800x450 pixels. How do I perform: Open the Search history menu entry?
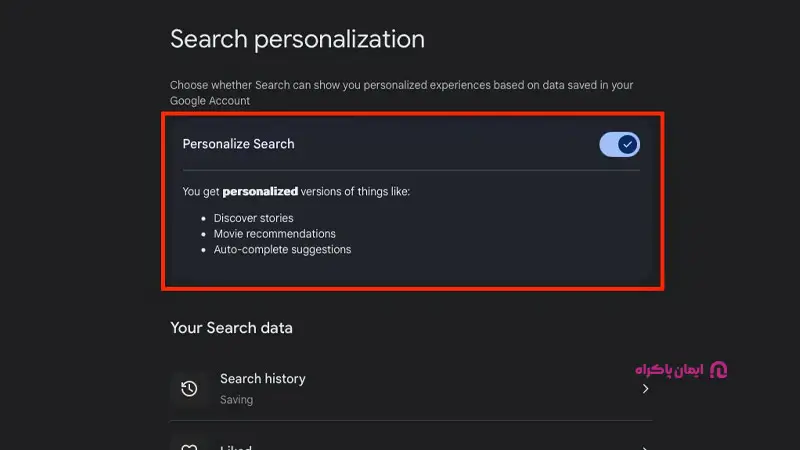(x=262, y=379)
